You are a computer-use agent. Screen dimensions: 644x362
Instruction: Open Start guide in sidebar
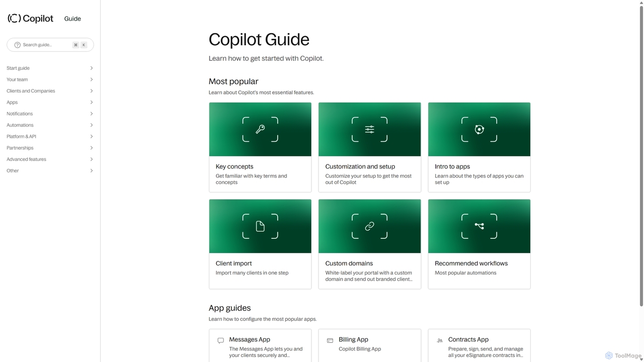click(x=18, y=68)
